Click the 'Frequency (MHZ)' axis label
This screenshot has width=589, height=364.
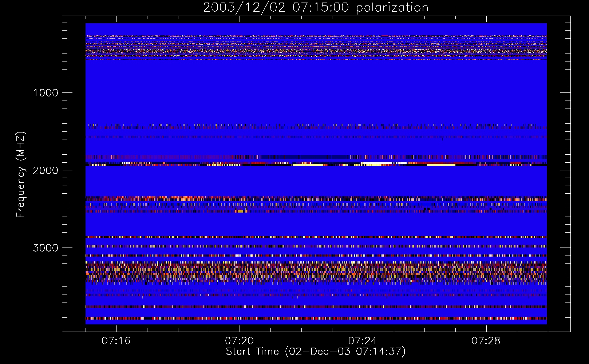[20, 175]
